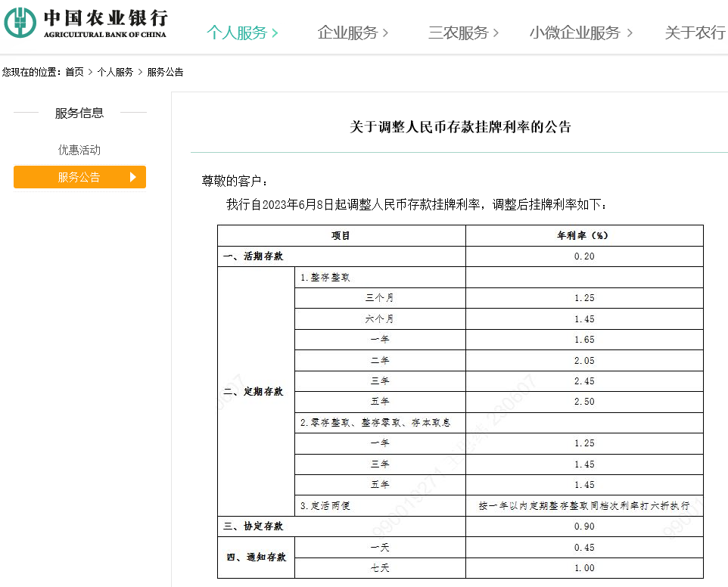Click the Agricultural Bank of China logo
The height and width of the screenshot is (587, 728).
[x=87, y=23]
